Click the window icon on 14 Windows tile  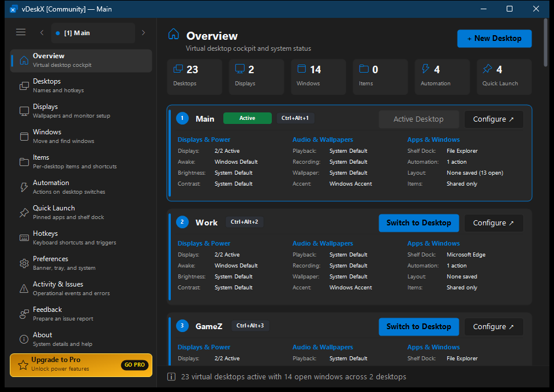(x=302, y=69)
